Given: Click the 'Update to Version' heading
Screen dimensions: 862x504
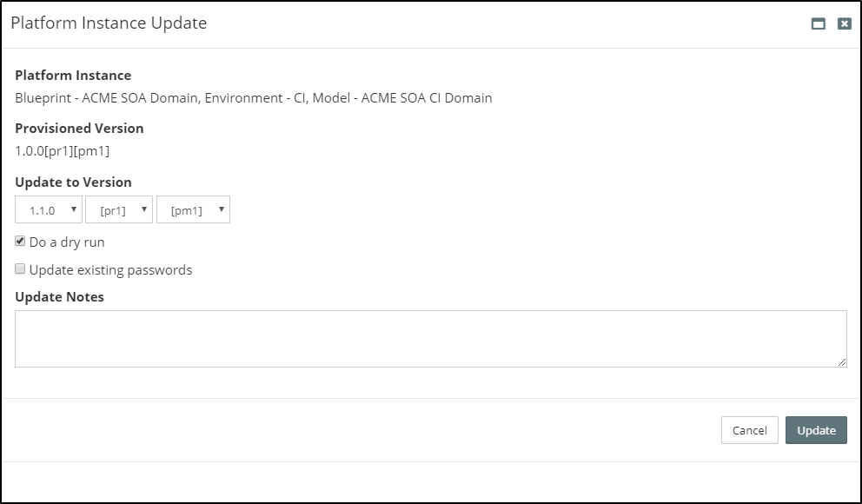Looking at the screenshot, I should 73,182.
